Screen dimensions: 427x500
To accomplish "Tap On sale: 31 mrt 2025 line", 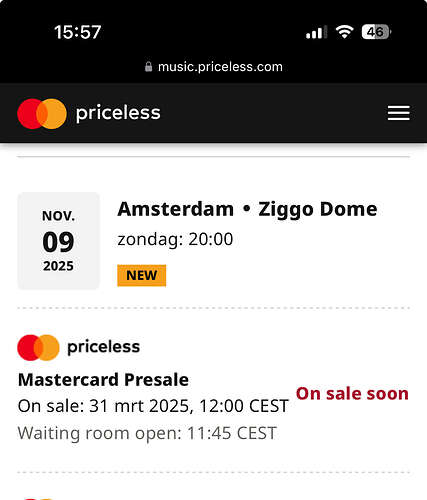I will (x=153, y=406).
